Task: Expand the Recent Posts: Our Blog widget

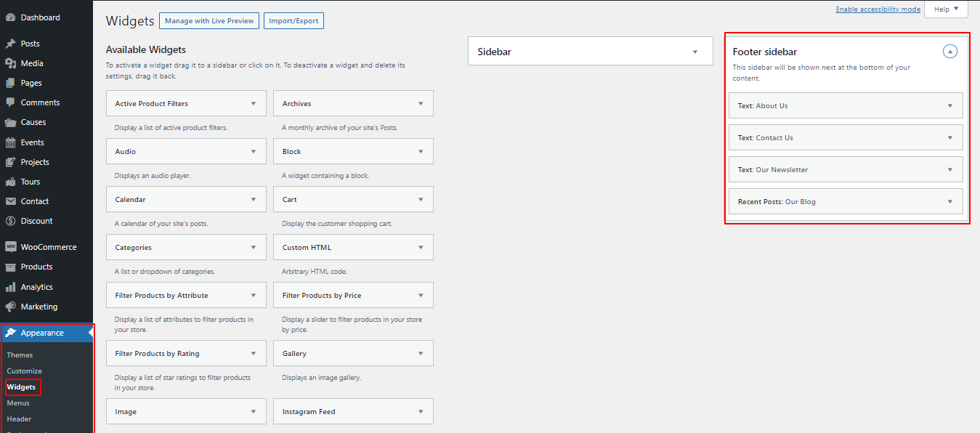Action: tap(846, 201)
